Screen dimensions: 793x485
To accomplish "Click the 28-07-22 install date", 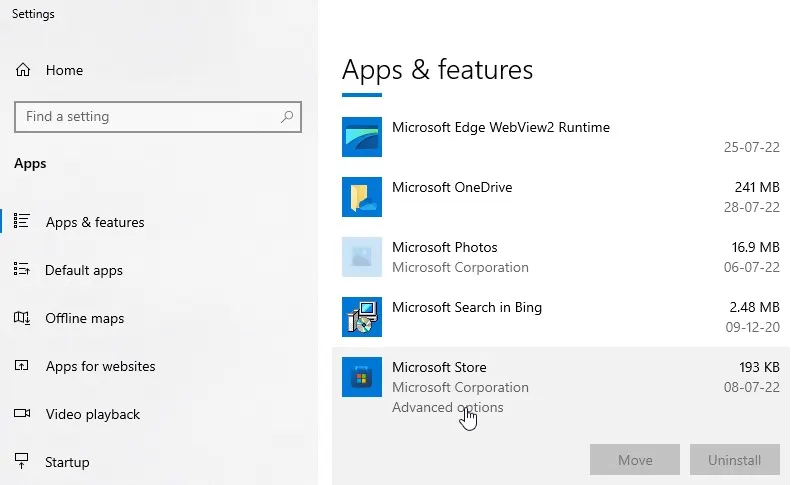I will click(752, 207).
